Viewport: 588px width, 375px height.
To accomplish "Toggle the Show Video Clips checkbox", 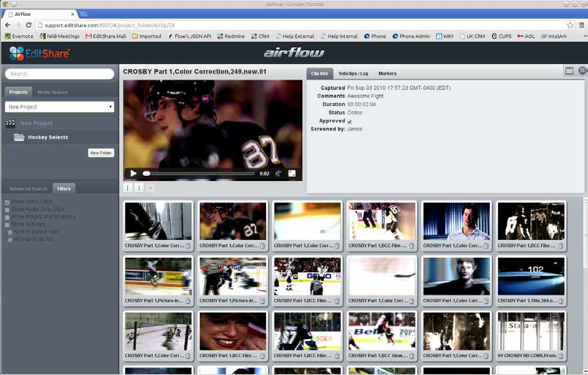I will tap(7, 202).
